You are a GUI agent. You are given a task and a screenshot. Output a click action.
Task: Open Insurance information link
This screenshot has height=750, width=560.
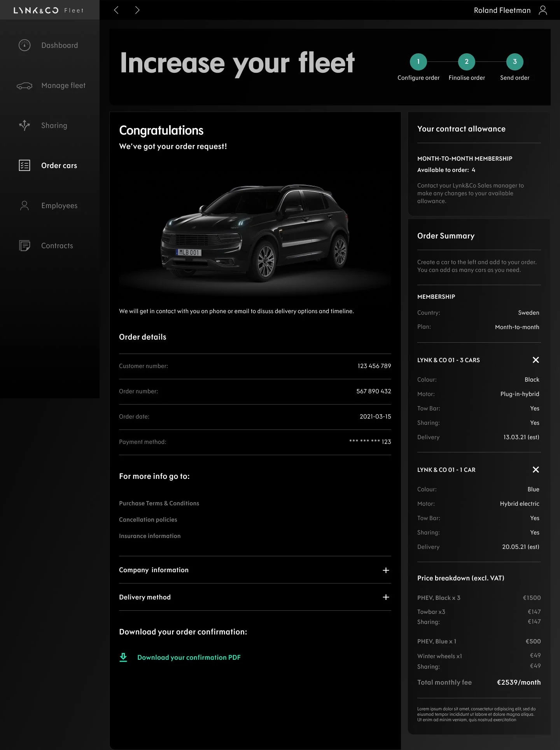[x=150, y=536]
